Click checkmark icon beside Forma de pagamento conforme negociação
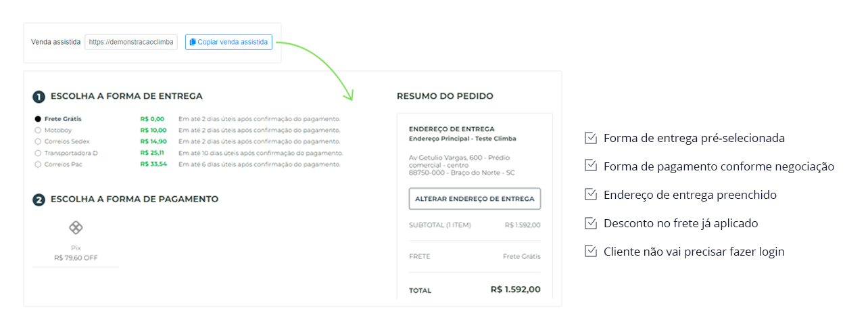 click(590, 166)
